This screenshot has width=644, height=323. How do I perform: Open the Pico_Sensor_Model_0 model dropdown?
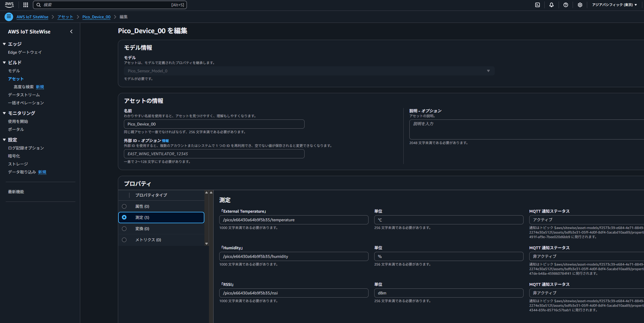click(309, 71)
